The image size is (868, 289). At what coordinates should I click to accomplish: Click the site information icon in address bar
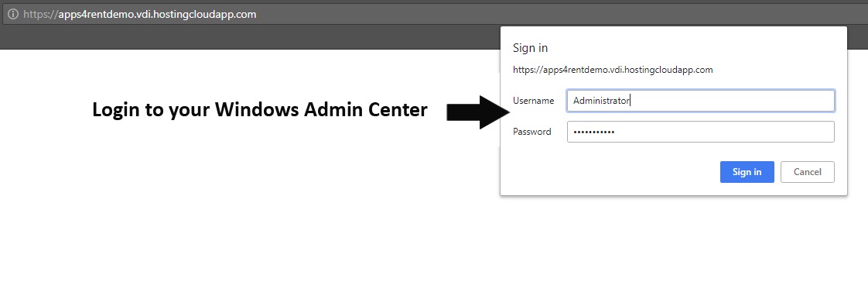[x=12, y=15]
